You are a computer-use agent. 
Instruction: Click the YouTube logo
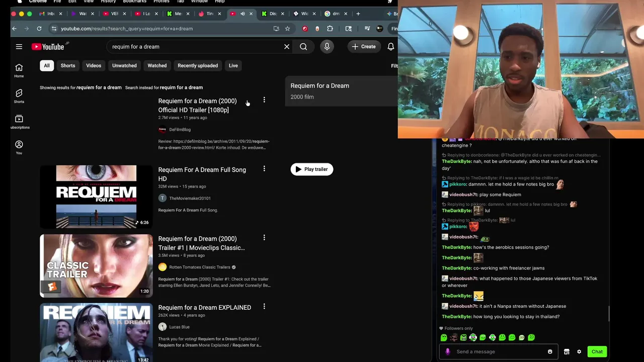pos(48,47)
